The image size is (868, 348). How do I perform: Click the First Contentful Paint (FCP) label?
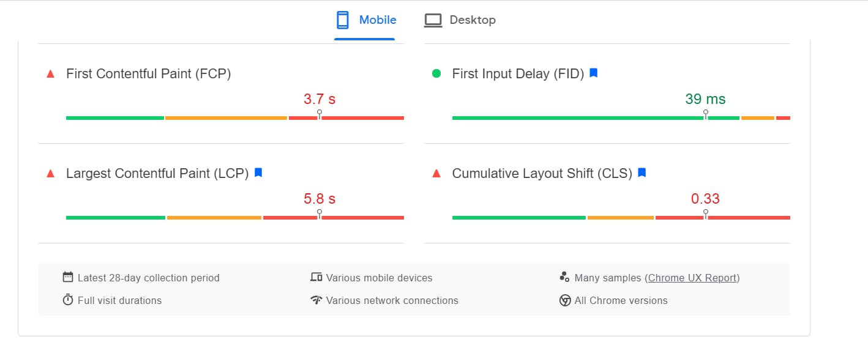click(148, 74)
